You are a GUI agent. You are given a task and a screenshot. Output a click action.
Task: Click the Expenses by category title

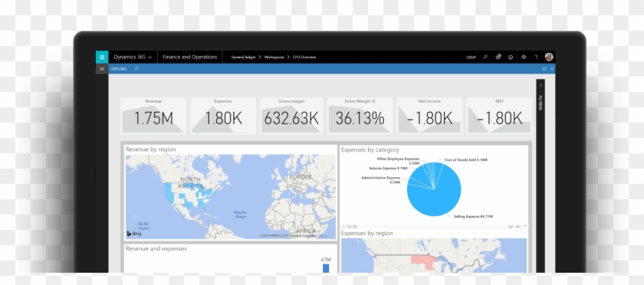(370, 150)
